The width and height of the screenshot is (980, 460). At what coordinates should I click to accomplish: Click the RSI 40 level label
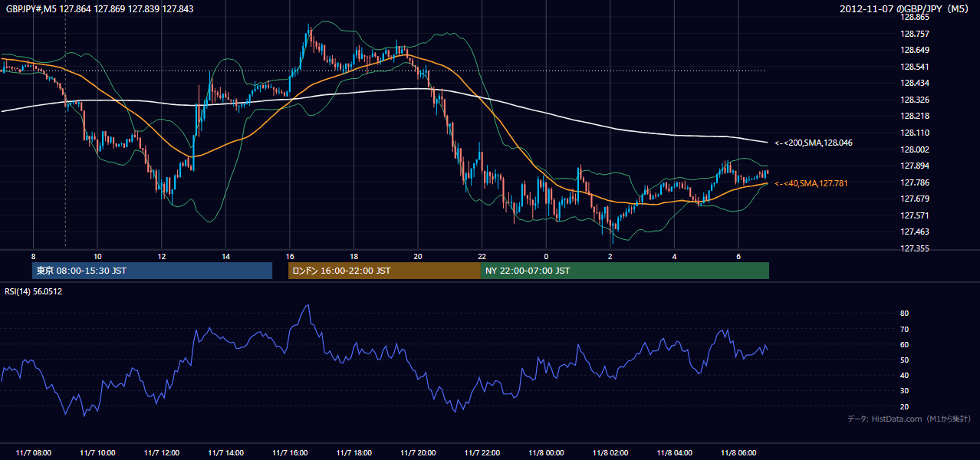pyautogui.click(x=904, y=375)
